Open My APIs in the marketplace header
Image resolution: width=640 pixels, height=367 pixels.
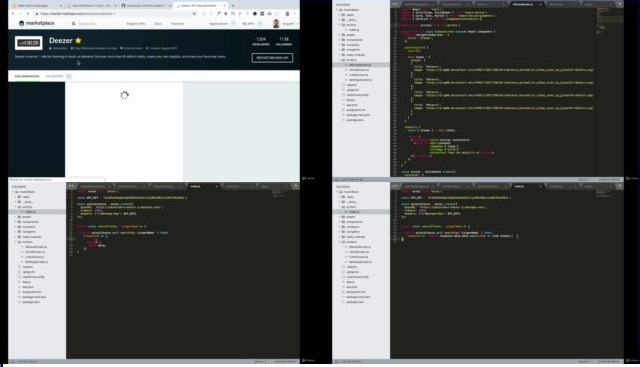tap(248, 24)
